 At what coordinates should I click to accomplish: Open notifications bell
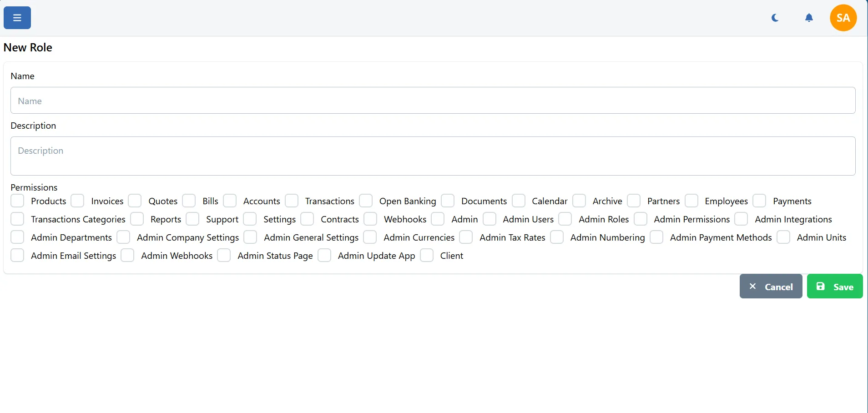[x=809, y=18]
